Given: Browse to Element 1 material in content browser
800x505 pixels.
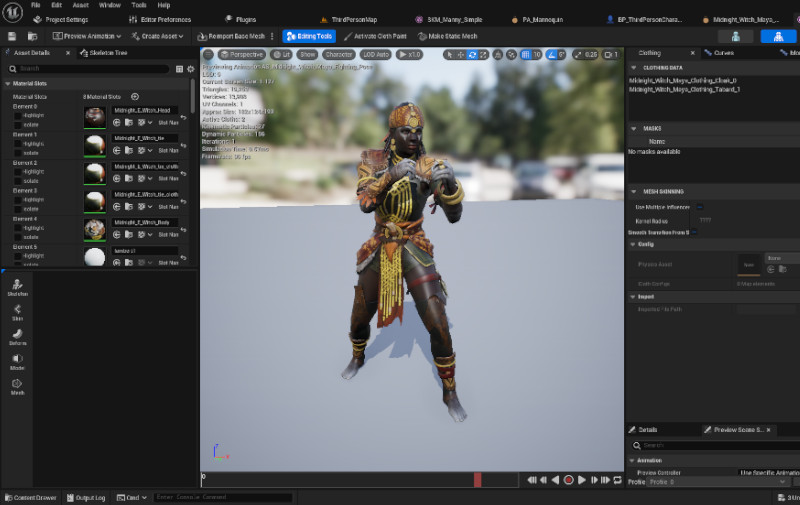Looking at the screenshot, I should 129,150.
